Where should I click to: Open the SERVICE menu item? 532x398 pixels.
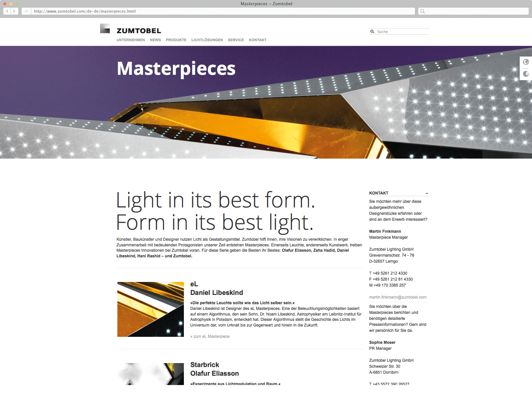[236, 40]
